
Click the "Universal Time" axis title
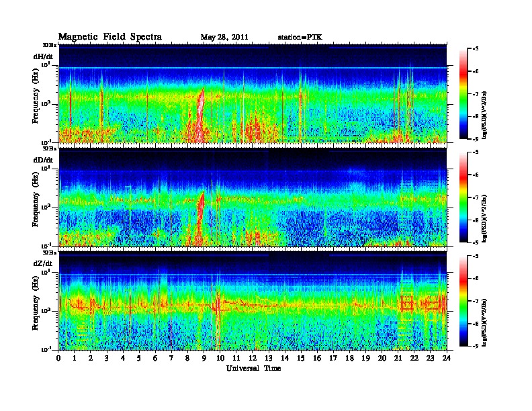[x=253, y=368]
